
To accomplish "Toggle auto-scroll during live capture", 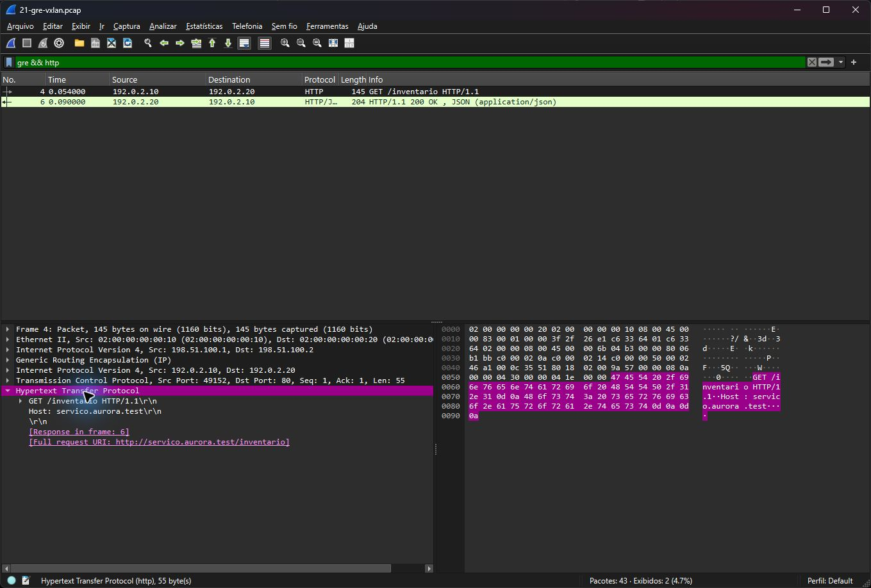I will (244, 43).
